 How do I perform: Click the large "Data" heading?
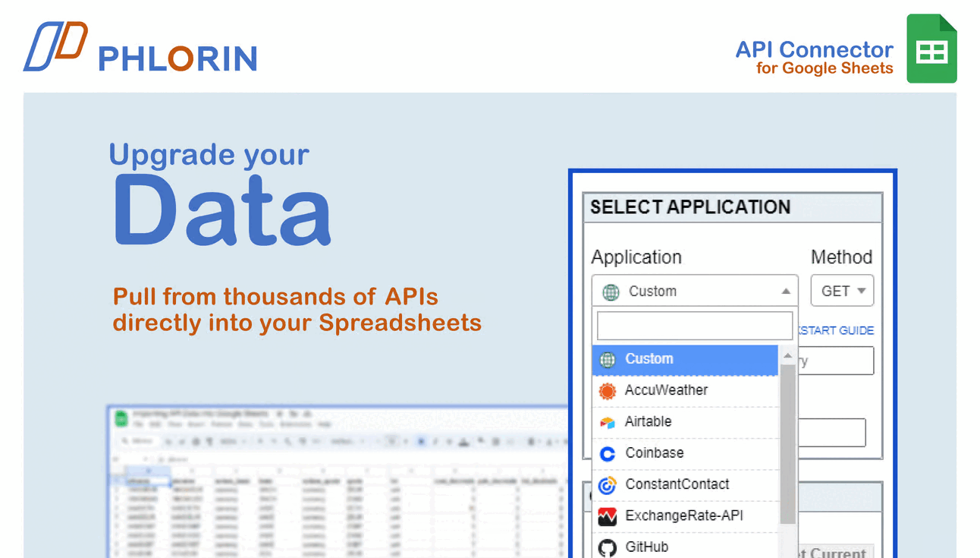222,210
